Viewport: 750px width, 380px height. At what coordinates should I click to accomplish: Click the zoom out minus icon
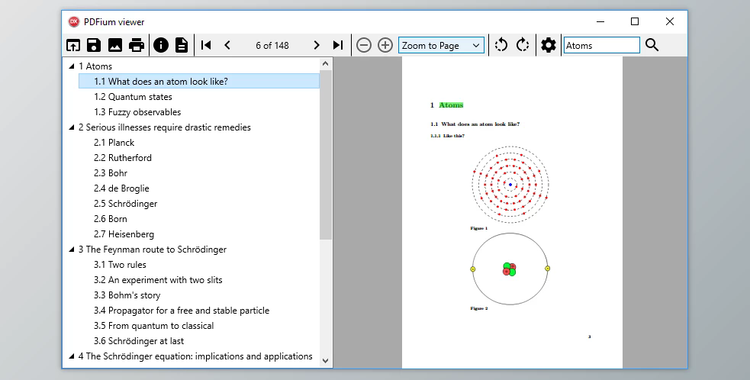point(364,45)
